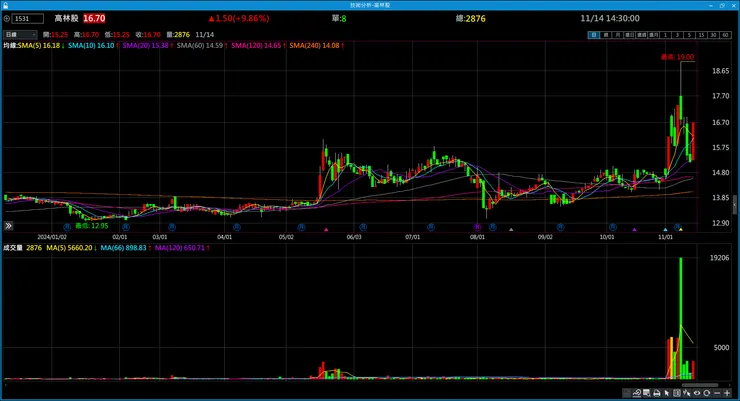The image size is (740, 401).
Task: Expand the double chevron panel at chart left
Action: click(8, 226)
